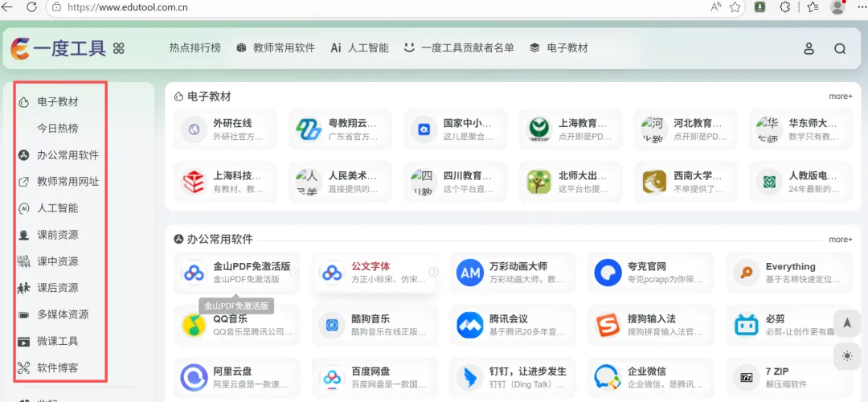Click the Everything search icon
Viewport: 868px width, 402px height.
[746, 273]
